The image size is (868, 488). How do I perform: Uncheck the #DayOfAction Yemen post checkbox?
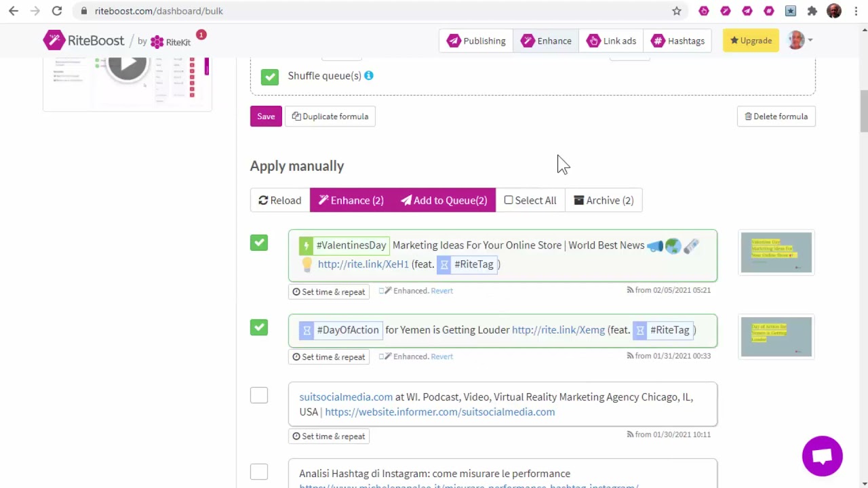(x=259, y=327)
